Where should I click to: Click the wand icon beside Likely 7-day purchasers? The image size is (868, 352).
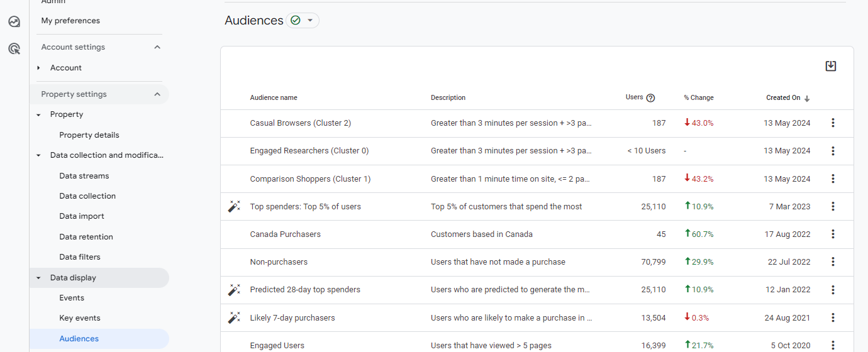tap(234, 317)
